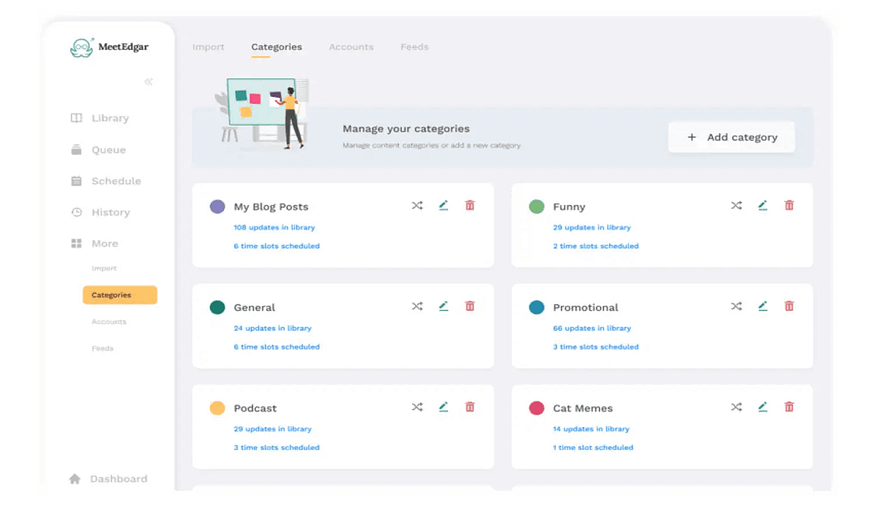875x506 pixels.
Task: Click the yellow Podcast color dot
Action: pyautogui.click(x=217, y=408)
